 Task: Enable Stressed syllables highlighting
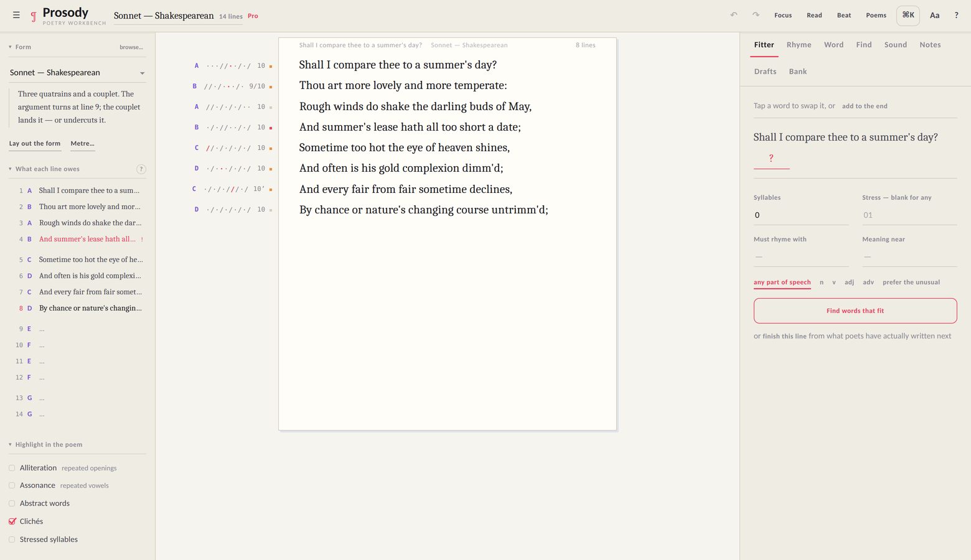click(x=12, y=539)
